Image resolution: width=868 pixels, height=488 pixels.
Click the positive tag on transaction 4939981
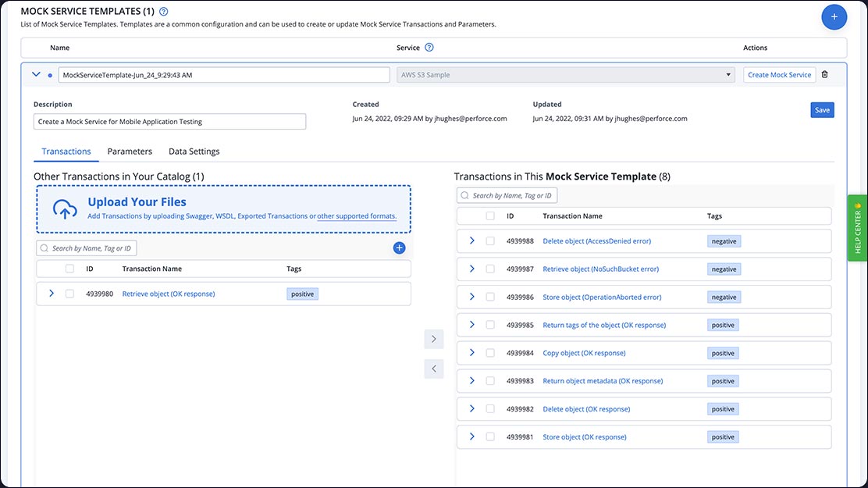723,436
